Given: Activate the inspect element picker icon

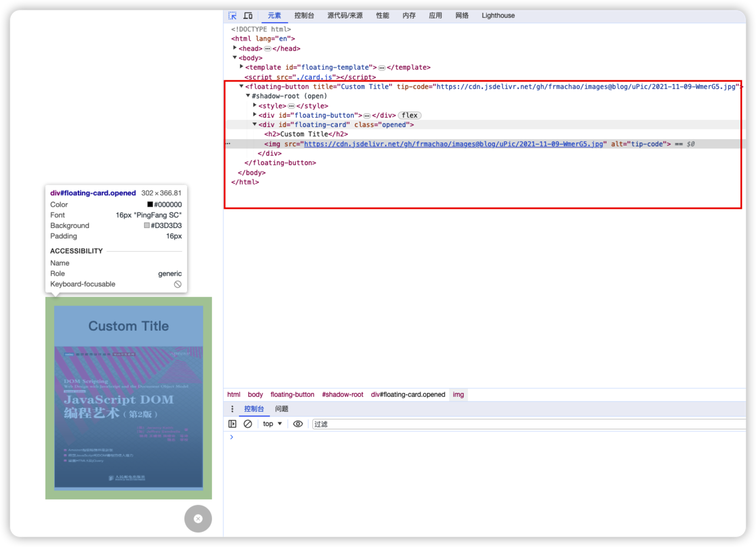Looking at the screenshot, I should [232, 15].
